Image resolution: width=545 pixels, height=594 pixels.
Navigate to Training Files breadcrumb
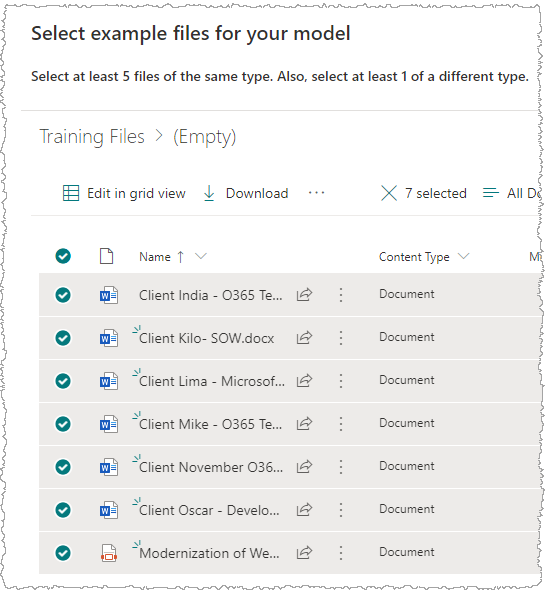point(92,136)
